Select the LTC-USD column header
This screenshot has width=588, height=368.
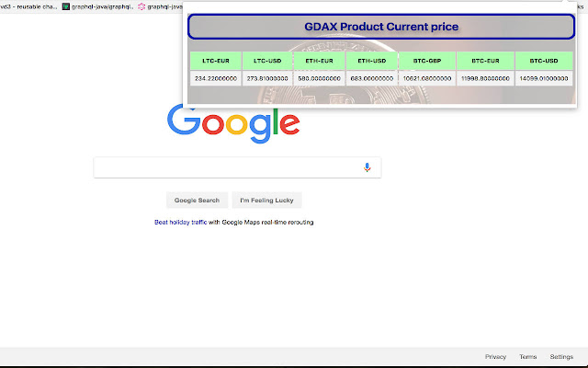tap(267, 61)
